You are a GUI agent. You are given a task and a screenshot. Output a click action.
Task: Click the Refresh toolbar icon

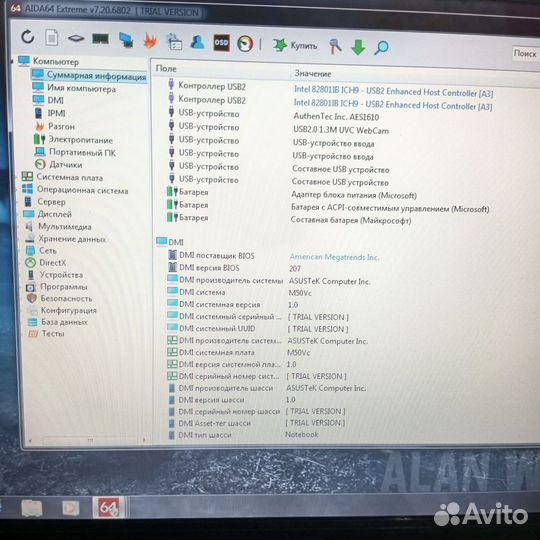click(x=28, y=37)
